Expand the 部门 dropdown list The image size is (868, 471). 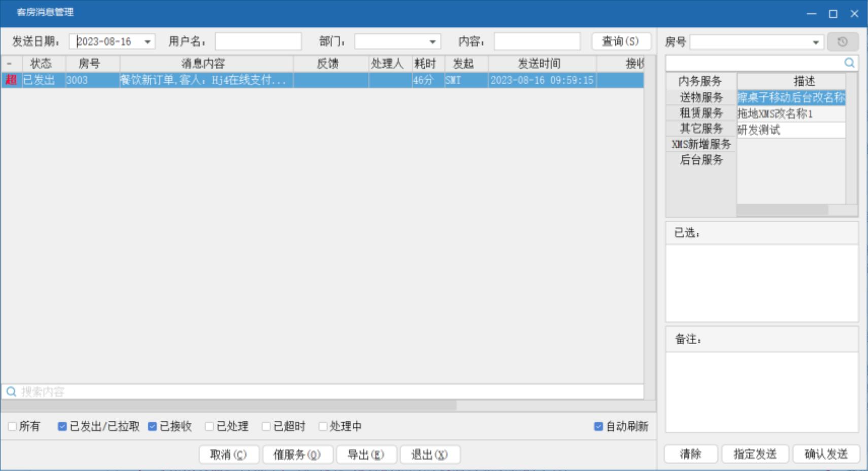point(432,42)
